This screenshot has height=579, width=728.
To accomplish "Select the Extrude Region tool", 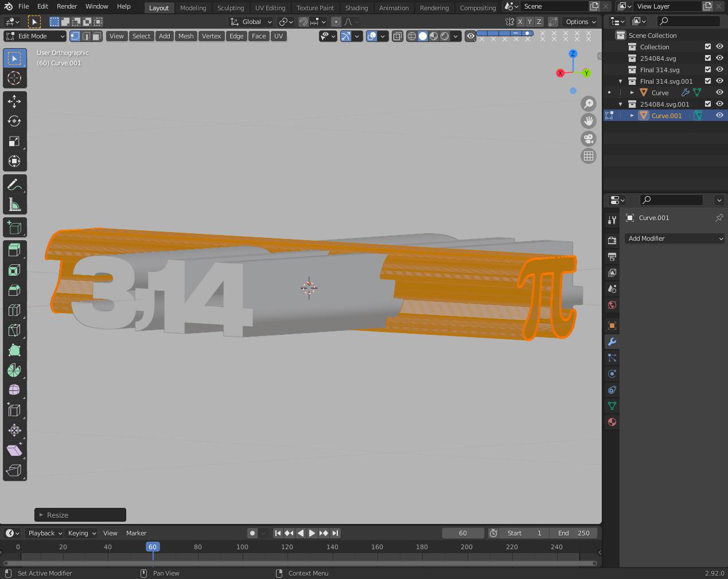I will 14,249.
